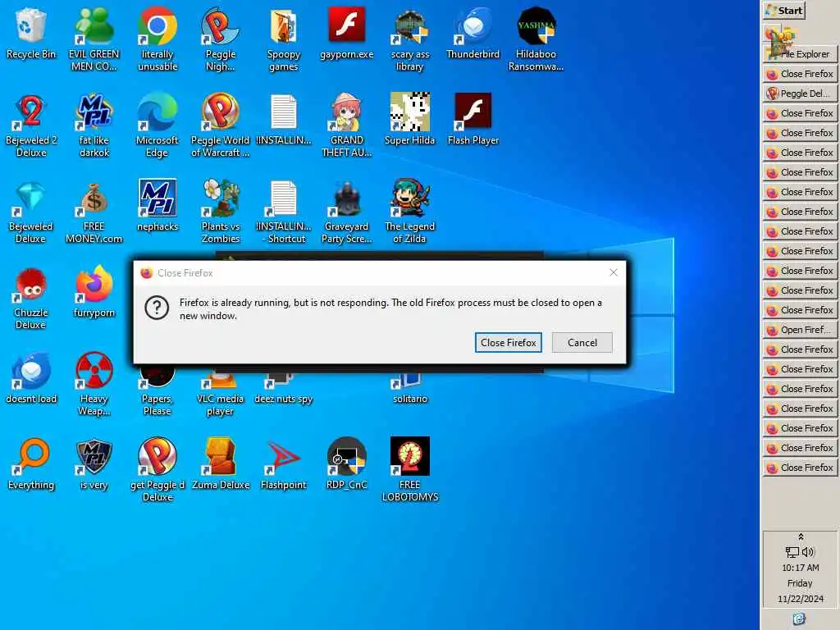Select the Peggle Nights desktop icon
The width and height of the screenshot is (840, 630).
tap(220, 39)
